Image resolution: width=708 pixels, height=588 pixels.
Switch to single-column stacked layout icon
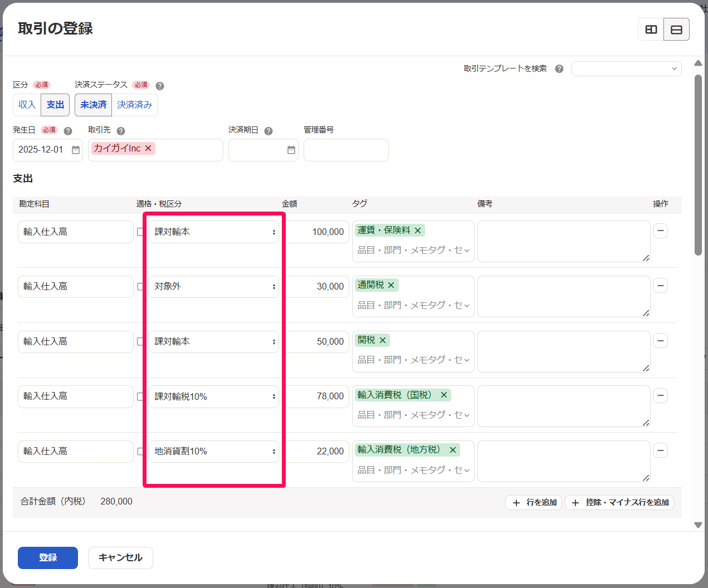(676, 30)
